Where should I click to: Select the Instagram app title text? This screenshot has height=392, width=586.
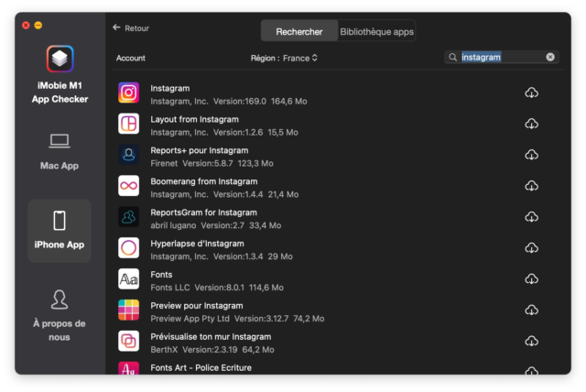point(170,88)
